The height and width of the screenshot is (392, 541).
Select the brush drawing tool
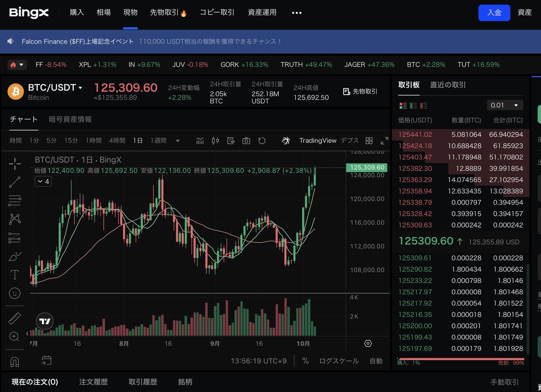(x=15, y=256)
